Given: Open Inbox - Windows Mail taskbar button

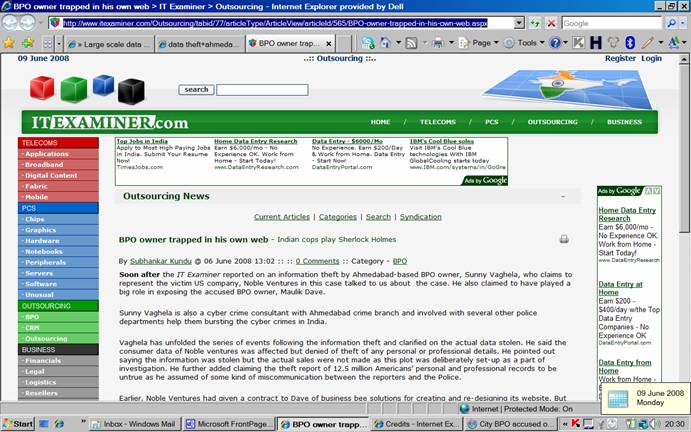Looking at the screenshot, I should 134,424.
